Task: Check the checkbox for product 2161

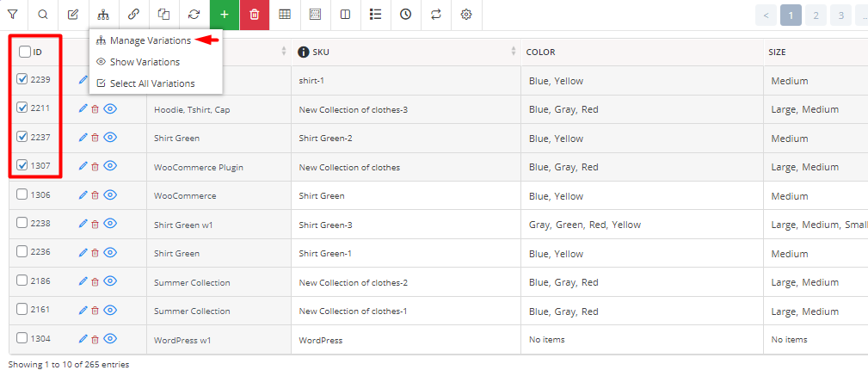Action: click(22, 309)
